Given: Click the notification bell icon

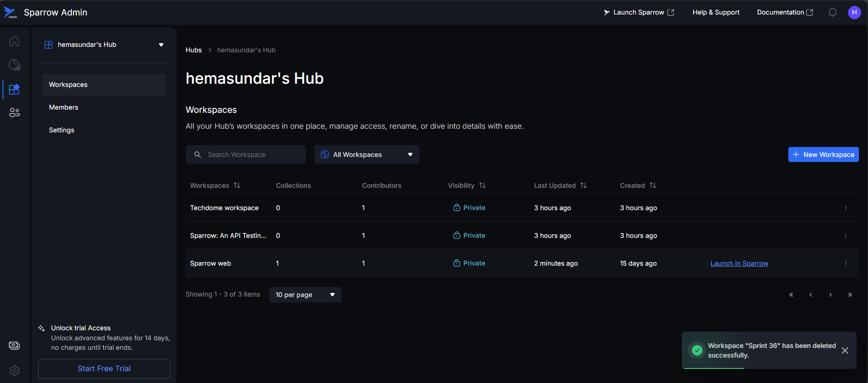Looking at the screenshot, I should (832, 12).
